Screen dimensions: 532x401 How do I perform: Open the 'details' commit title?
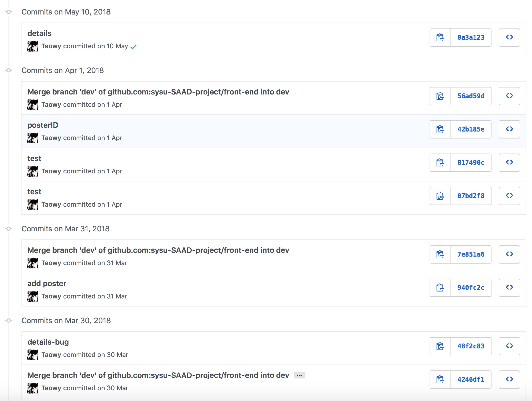click(x=39, y=33)
